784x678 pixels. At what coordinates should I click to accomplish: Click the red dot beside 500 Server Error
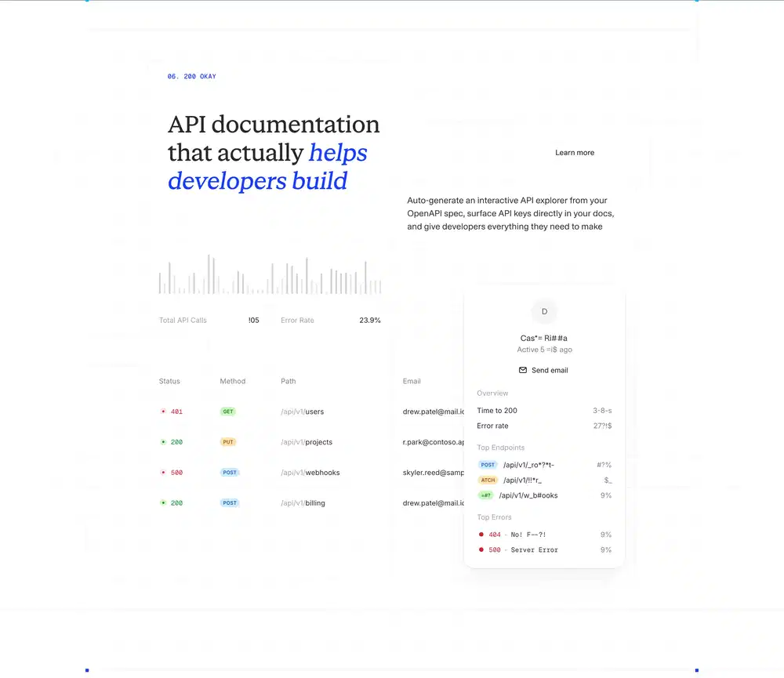click(481, 549)
